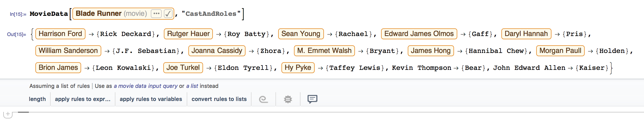Confirm Blade Runner entity with checkmark
This screenshot has height=137, width=644.
[x=168, y=13]
